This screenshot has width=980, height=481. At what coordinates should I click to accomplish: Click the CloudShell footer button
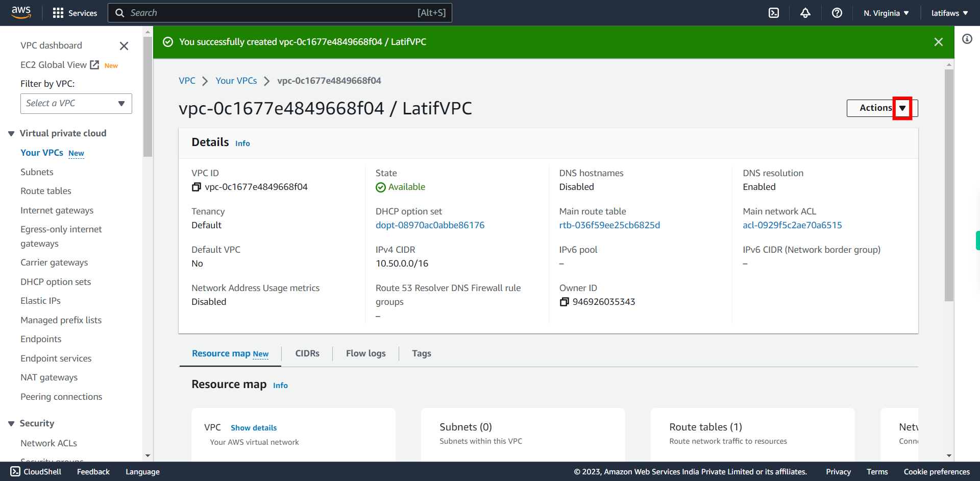coord(36,472)
